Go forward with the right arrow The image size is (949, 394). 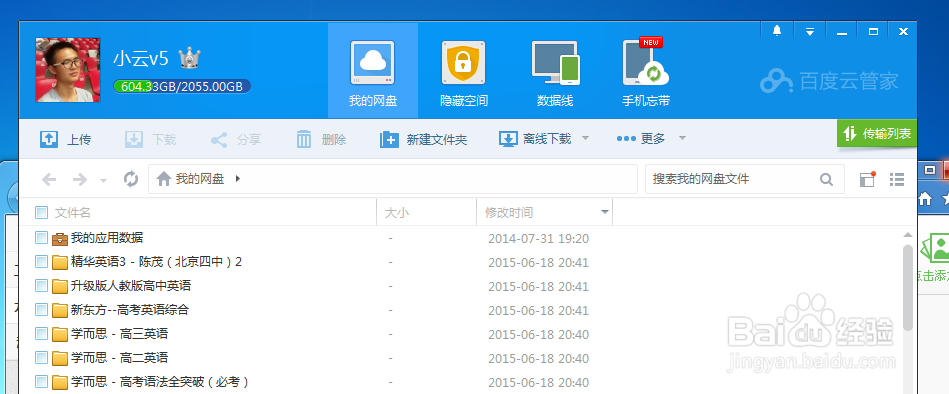[x=80, y=179]
